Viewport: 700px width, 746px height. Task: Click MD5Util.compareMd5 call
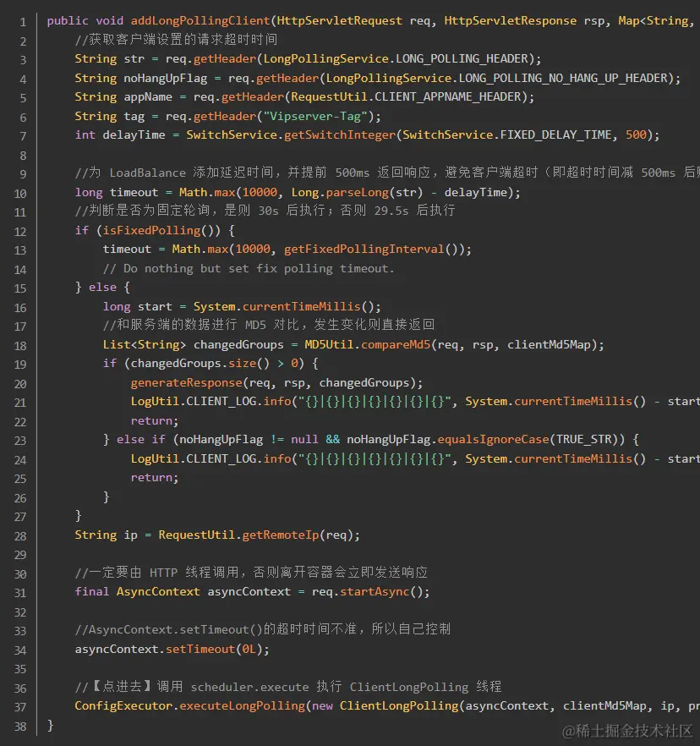367,344
